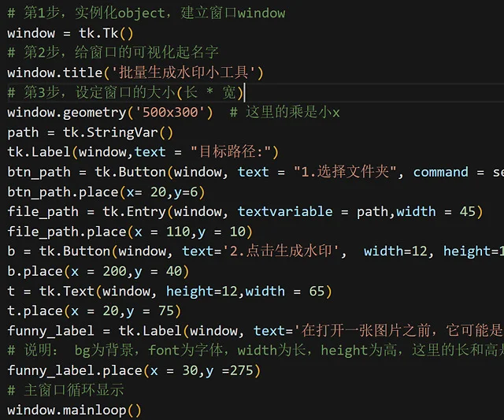
Task: Click the string "1.选择文件夹" in tk.Button
Action: 346,172
